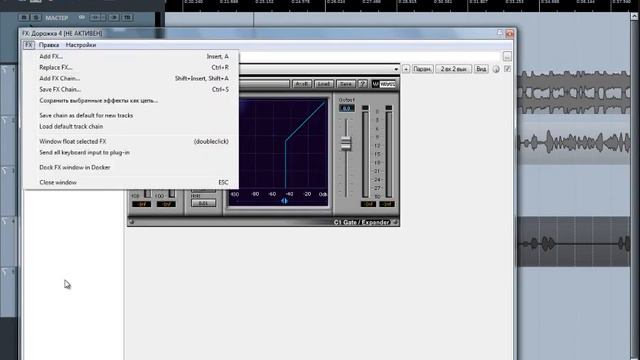
Task: Solo the МАСТЕР track
Action: pos(36,18)
